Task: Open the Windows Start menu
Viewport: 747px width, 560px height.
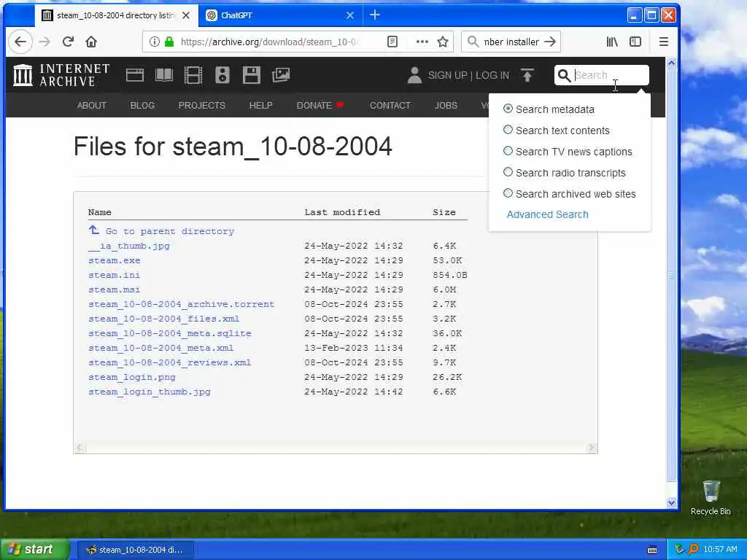Action: (x=34, y=549)
